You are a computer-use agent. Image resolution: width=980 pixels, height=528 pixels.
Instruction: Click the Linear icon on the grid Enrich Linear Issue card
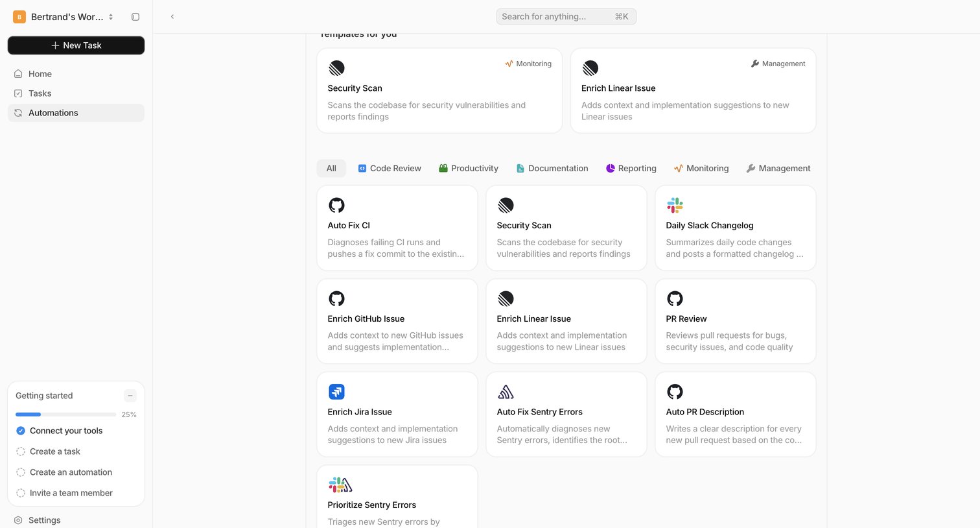(506, 298)
